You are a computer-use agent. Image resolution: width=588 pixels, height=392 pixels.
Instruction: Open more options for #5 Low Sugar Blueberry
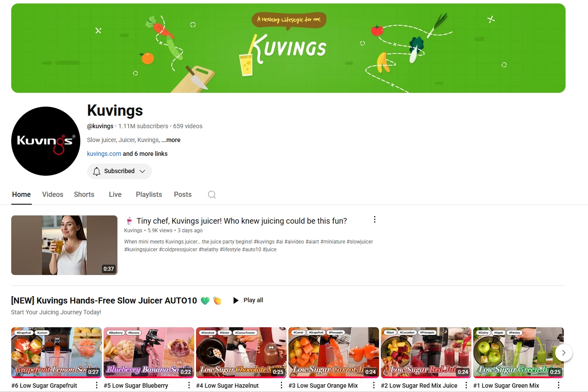[x=189, y=385]
